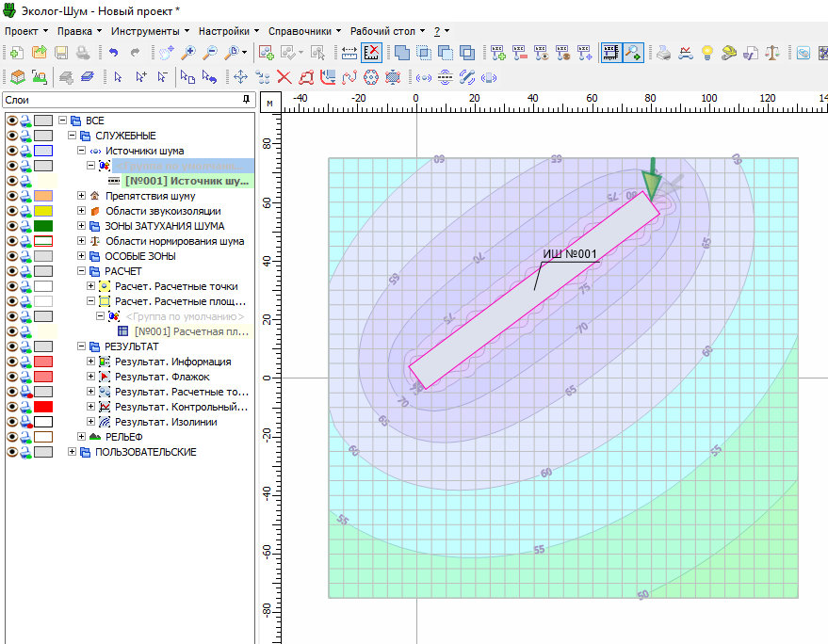This screenshot has height=644, width=828.
Task: Toggle eye icon for ЗОНЫ ЗАТУХАНИЯ ШУМА
Action: pyautogui.click(x=12, y=226)
